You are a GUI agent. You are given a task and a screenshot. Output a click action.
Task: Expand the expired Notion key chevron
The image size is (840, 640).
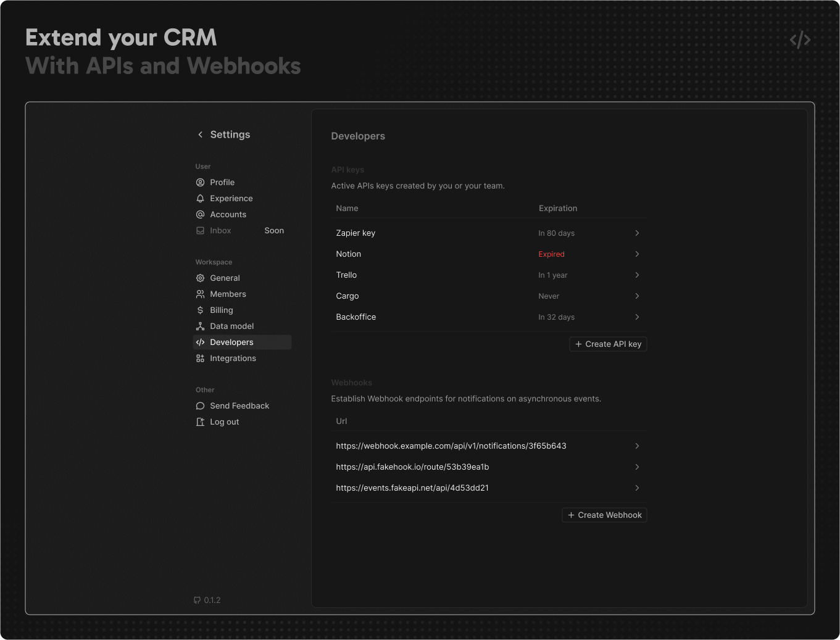pos(637,254)
